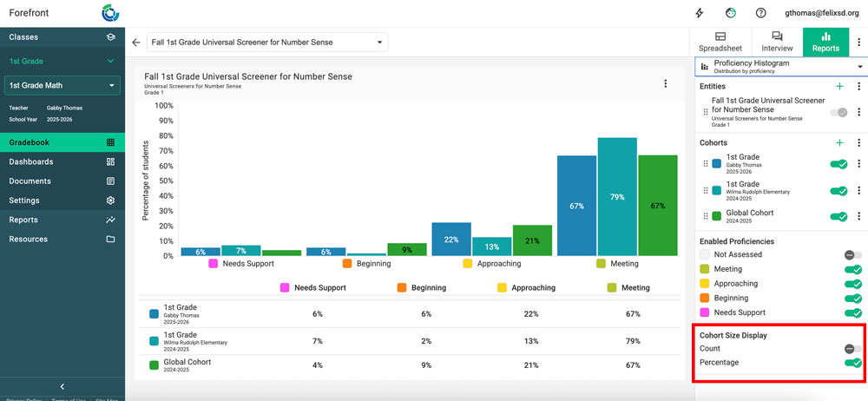Open the Fall 1st Grade Universal Screener dropdown
This screenshot has width=868, height=401.
(x=266, y=43)
